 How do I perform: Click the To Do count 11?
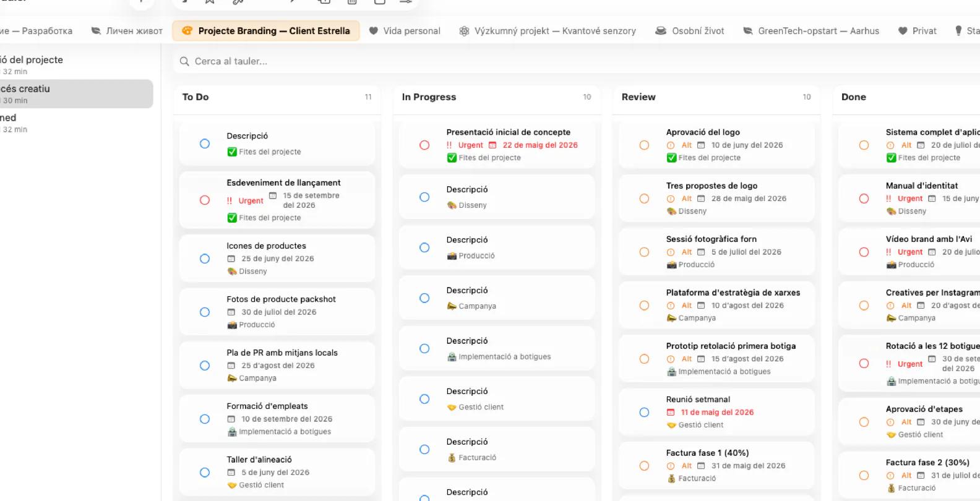click(x=368, y=97)
